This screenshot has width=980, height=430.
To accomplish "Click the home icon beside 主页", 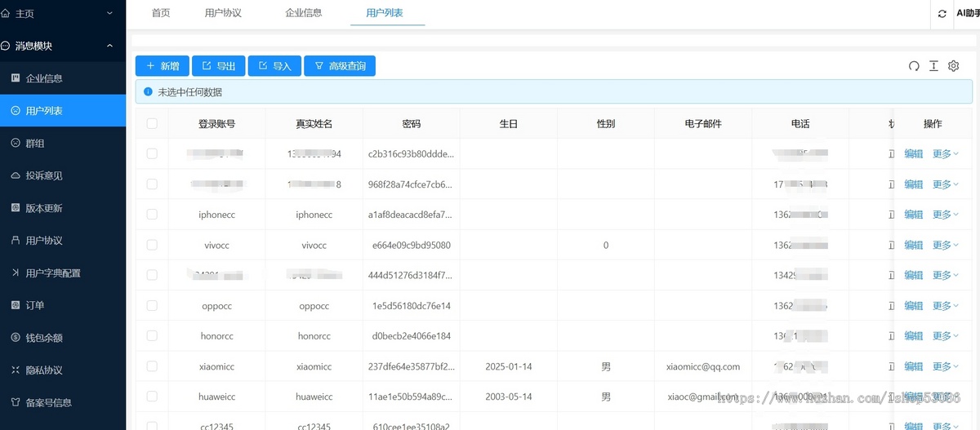I will tap(6, 14).
